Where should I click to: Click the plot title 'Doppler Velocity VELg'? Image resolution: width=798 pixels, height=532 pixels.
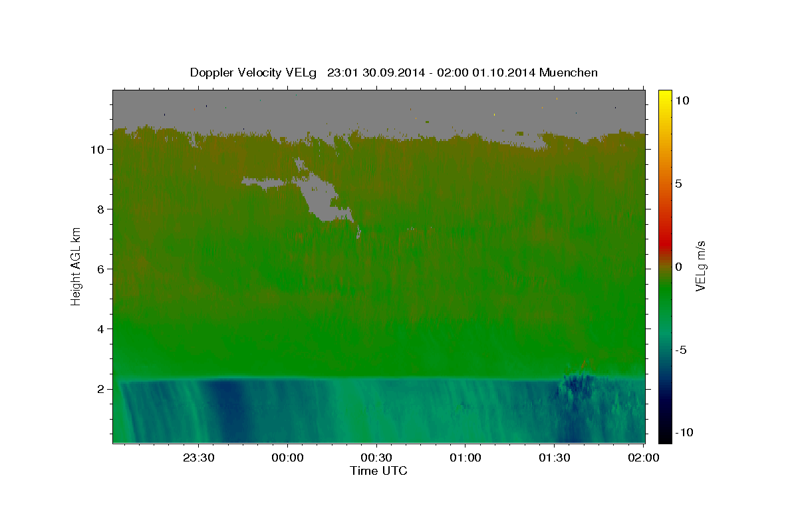tap(253, 72)
